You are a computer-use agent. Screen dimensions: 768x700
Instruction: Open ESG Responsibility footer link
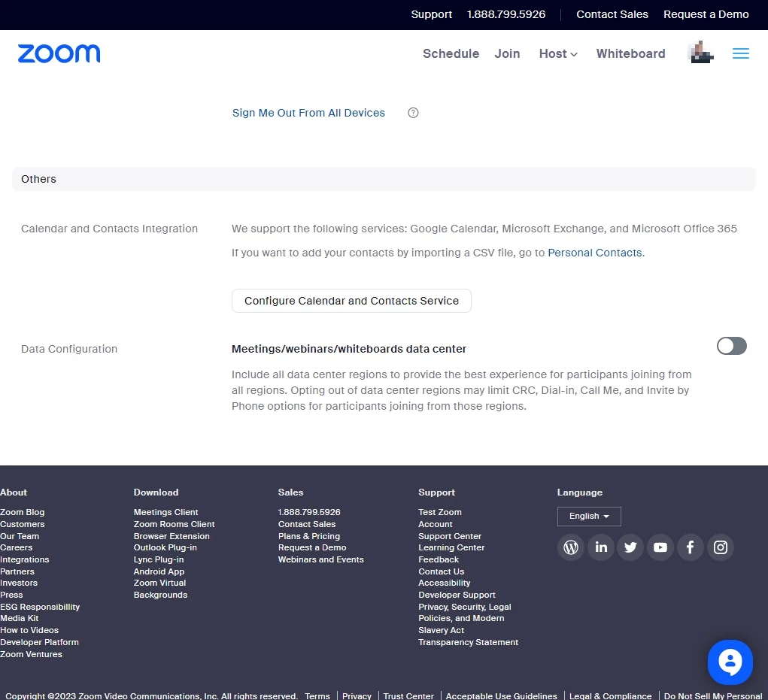[x=40, y=607]
